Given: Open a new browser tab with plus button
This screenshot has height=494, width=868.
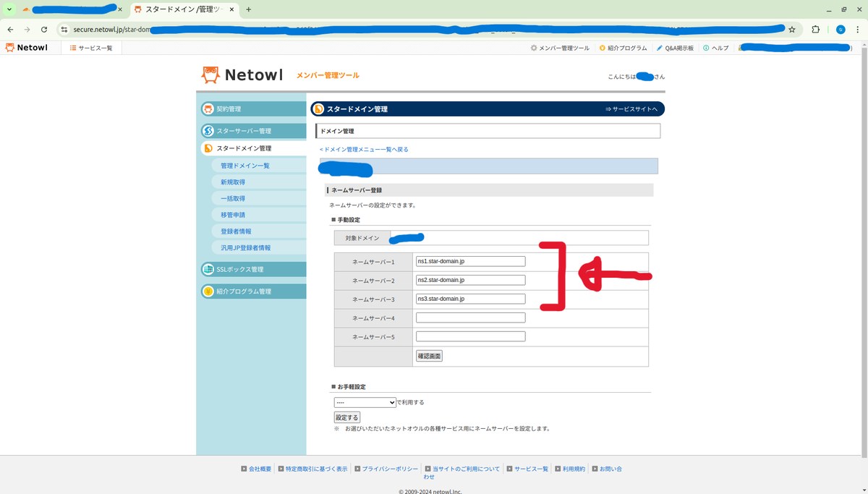Looking at the screenshot, I should 248,9.
